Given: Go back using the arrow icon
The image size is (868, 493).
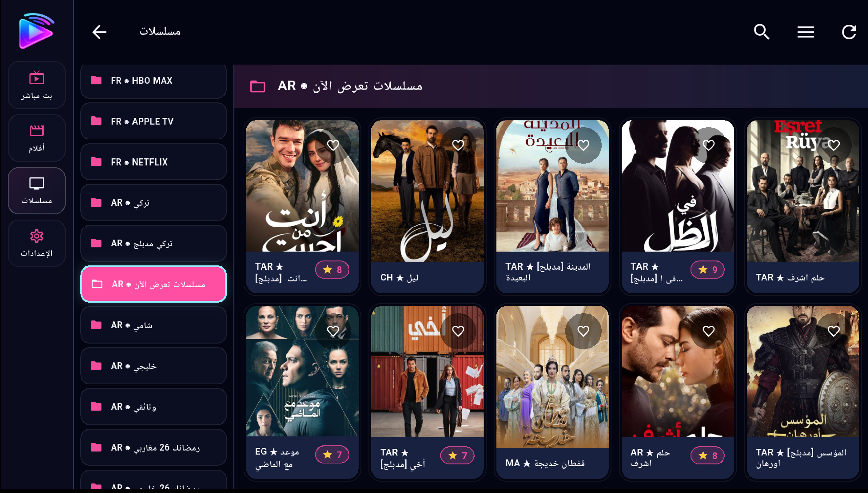Looking at the screenshot, I should tap(99, 32).
